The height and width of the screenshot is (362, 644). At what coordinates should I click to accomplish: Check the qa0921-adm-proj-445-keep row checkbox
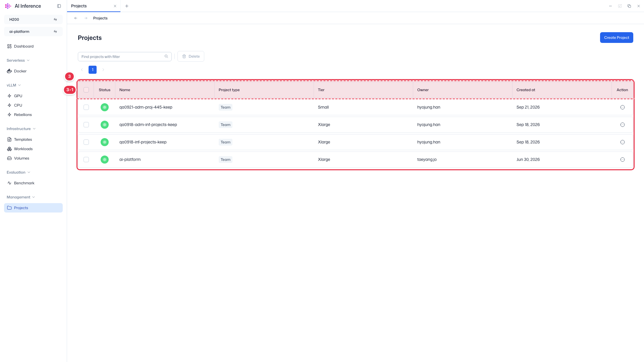pos(86,107)
